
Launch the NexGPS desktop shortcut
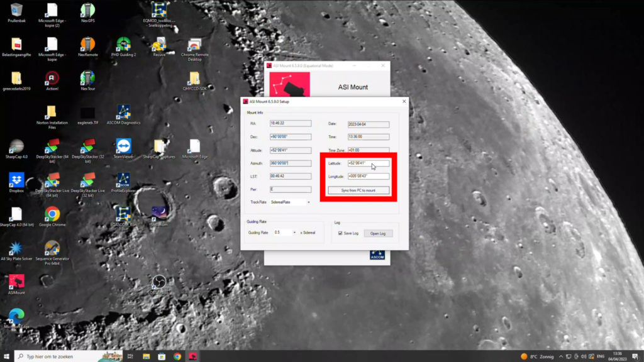[88, 13]
